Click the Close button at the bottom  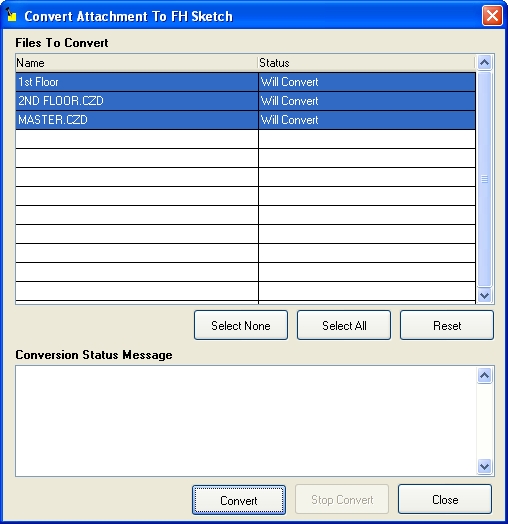(445, 499)
